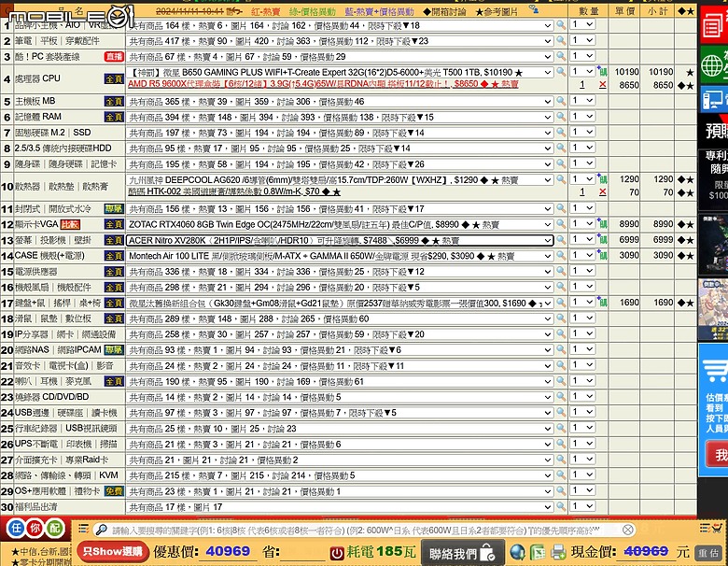
Task: Export the list with the Excel icon
Action: tap(538, 552)
